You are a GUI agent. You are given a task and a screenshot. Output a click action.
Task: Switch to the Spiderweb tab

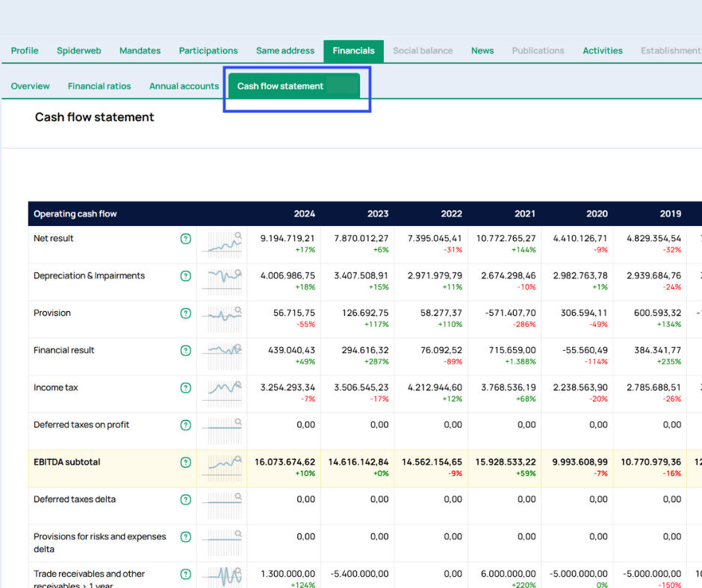click(79, 51)
